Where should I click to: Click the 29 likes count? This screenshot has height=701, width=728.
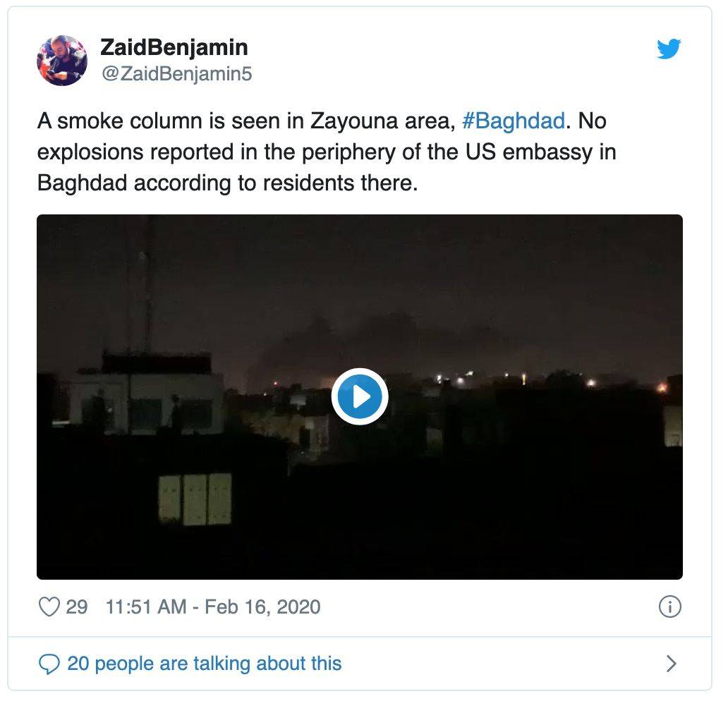click(x=77, y=606)
